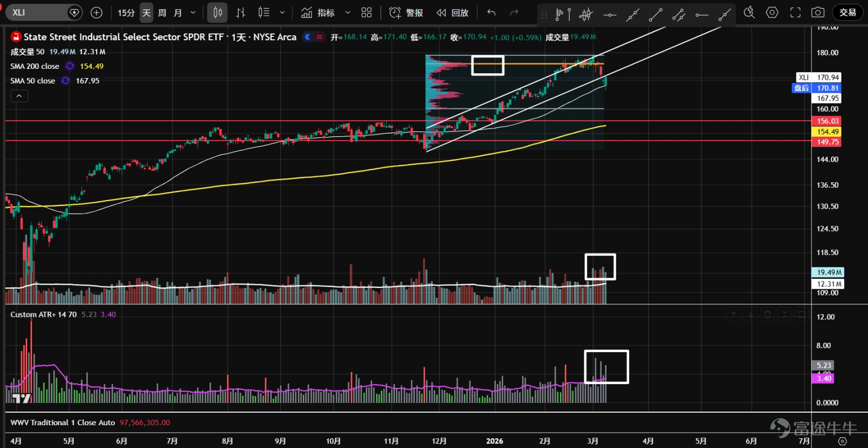Open the 交易 trade panel

click(847, 12)
